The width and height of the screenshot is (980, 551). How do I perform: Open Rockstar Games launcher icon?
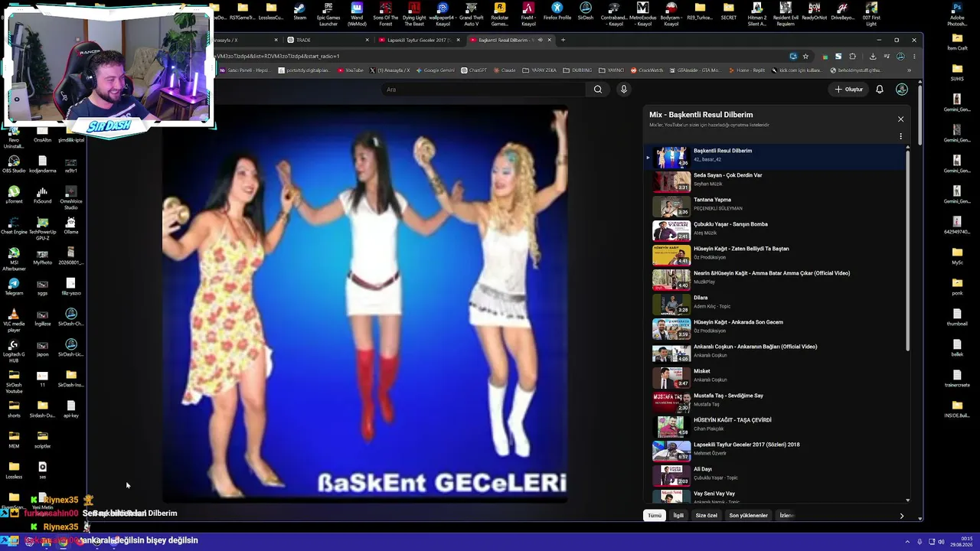tap(499, 15)
